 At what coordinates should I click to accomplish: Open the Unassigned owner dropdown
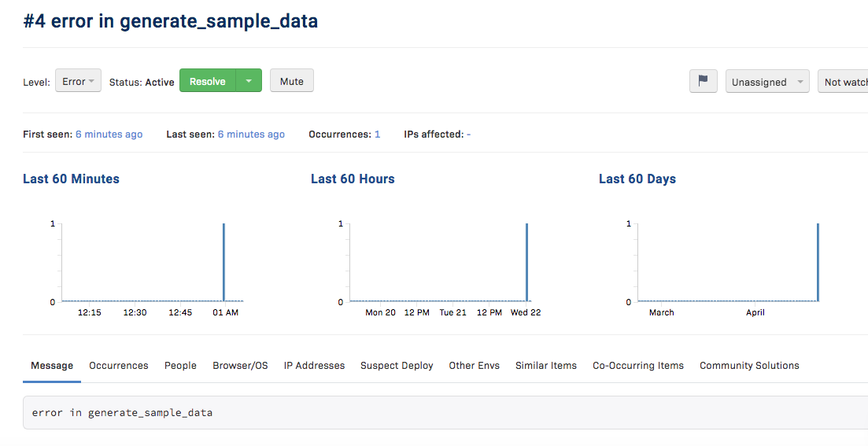(767, 82)
